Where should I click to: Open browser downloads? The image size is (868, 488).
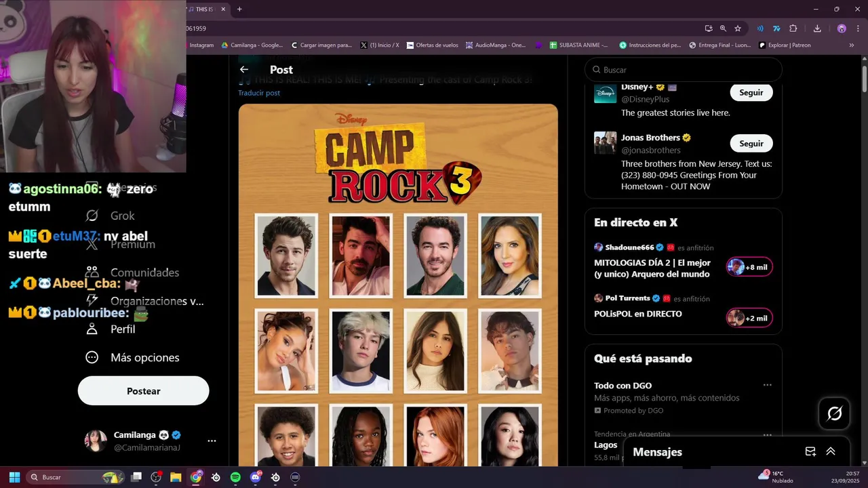pos(817,28)
